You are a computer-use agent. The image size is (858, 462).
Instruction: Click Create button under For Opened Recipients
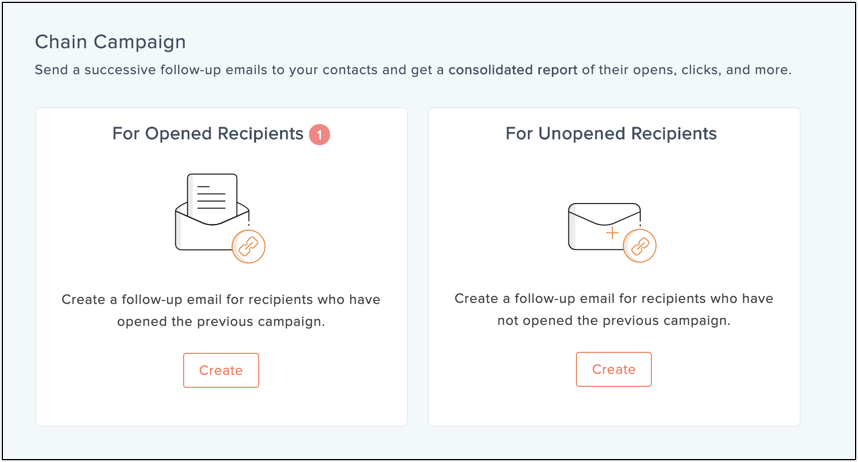(x=221, y=371)
